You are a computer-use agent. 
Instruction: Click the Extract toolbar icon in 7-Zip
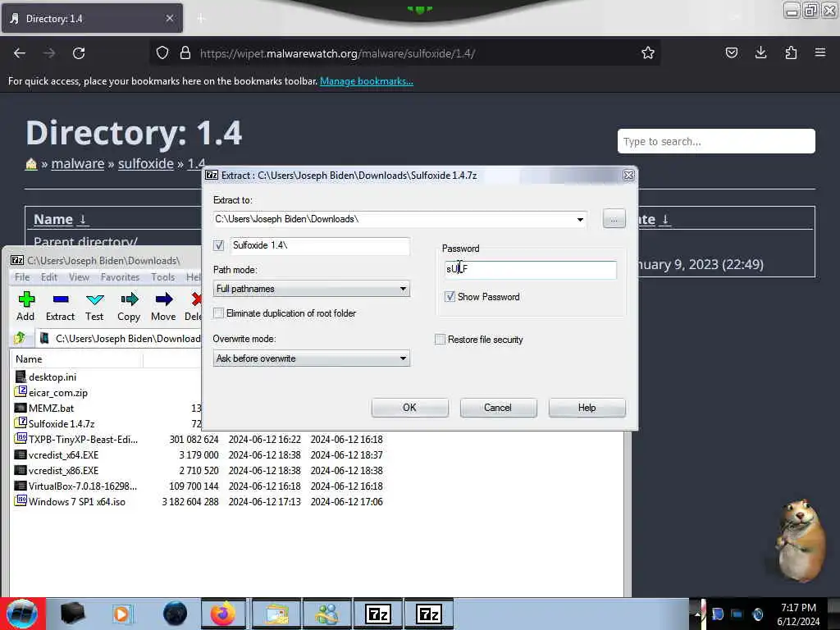point(60,307)
